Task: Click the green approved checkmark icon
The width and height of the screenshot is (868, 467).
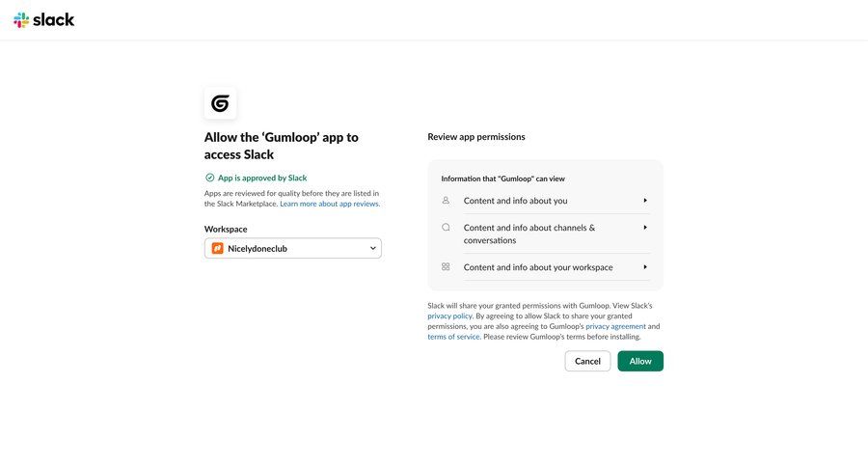Action: click(210, 178)
